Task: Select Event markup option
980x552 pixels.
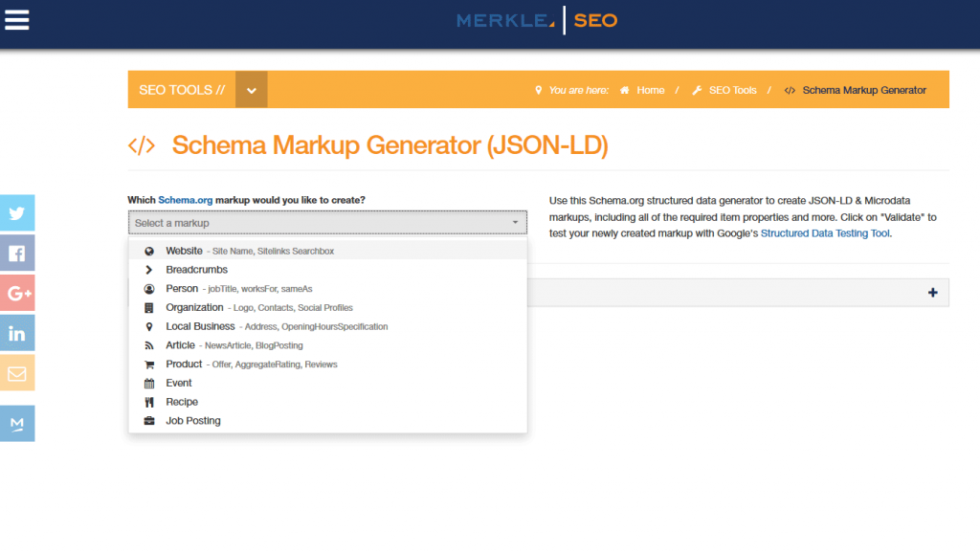Action: (327, 383)
